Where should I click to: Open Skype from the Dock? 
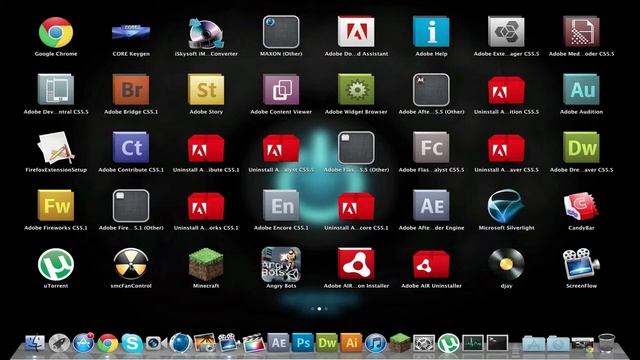pos(132,343)
